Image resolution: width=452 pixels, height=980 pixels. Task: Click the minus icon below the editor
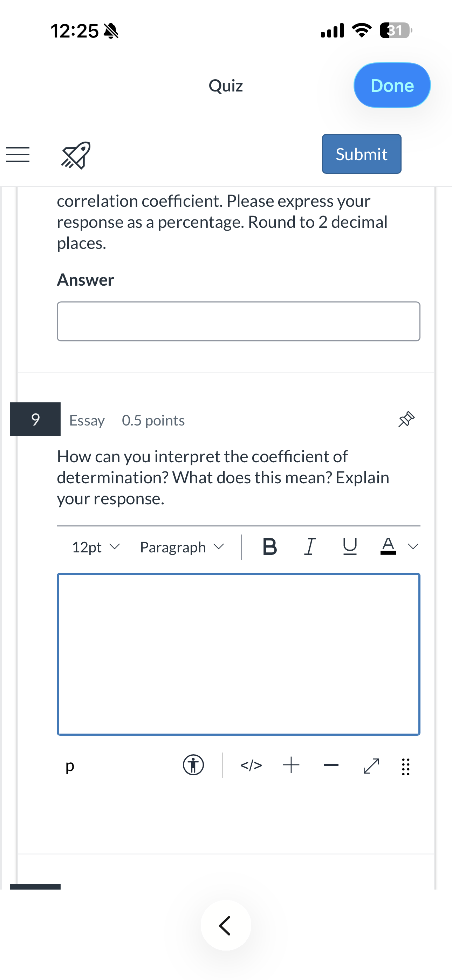tap(331, 765)
